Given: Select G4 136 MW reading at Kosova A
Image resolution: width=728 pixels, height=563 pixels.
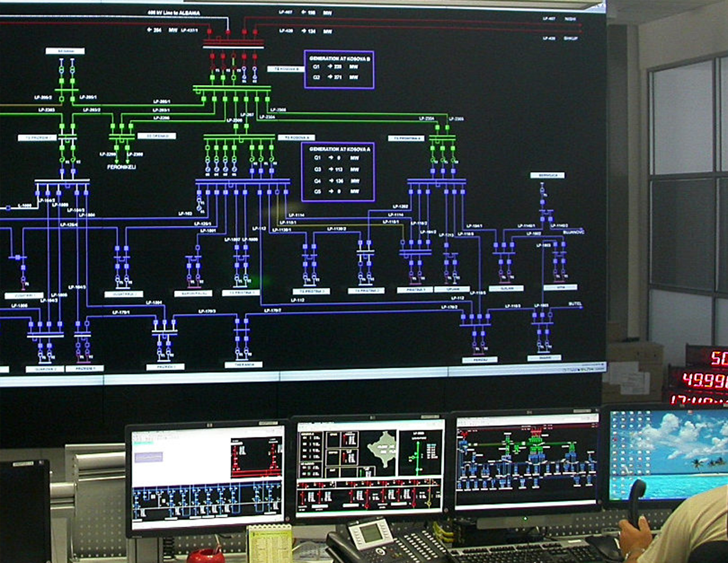Looking at the screenshot, I should [x=337, y=181].
